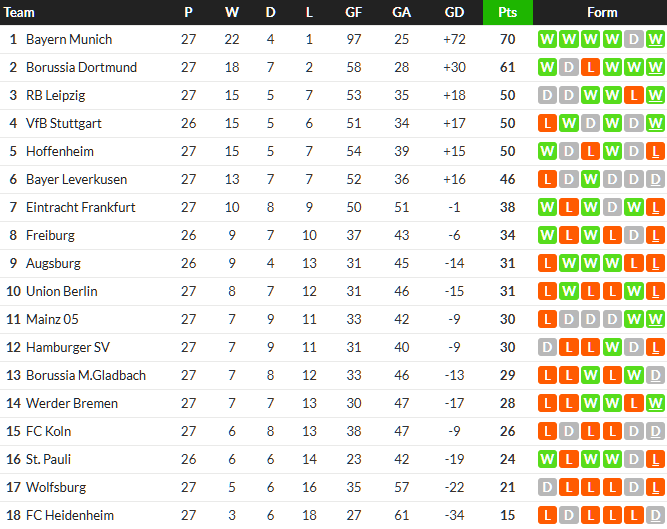
Task: Click Bayern Munich's most recent form badge
Action: [655, 40]
